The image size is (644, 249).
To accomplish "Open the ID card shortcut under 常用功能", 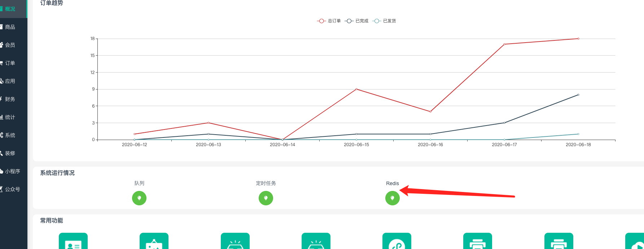I will point(73,242).
